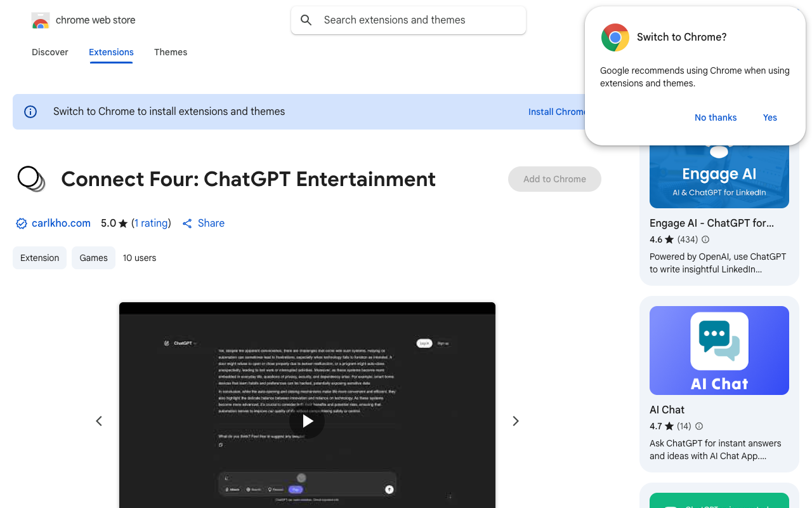Select the Games category tag
The height and width of the screenshot is (508, 812).
pyautogui.click(x=93, y=258)
